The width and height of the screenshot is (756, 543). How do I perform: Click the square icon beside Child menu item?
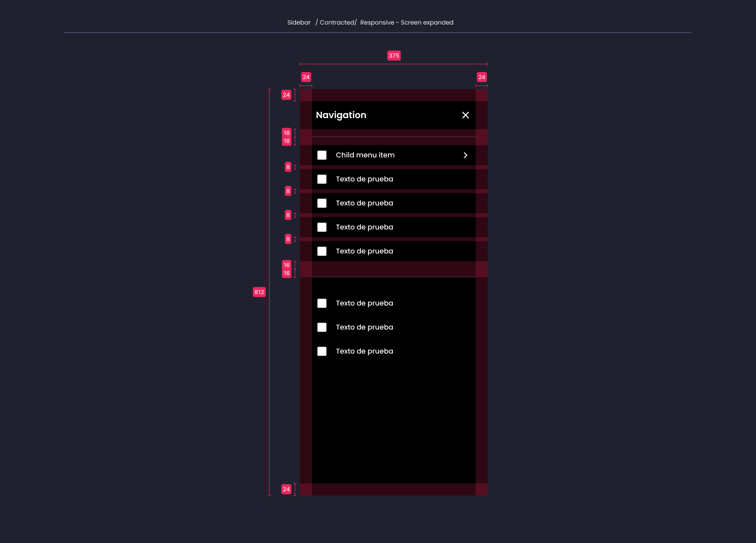(x=322, y=155)
